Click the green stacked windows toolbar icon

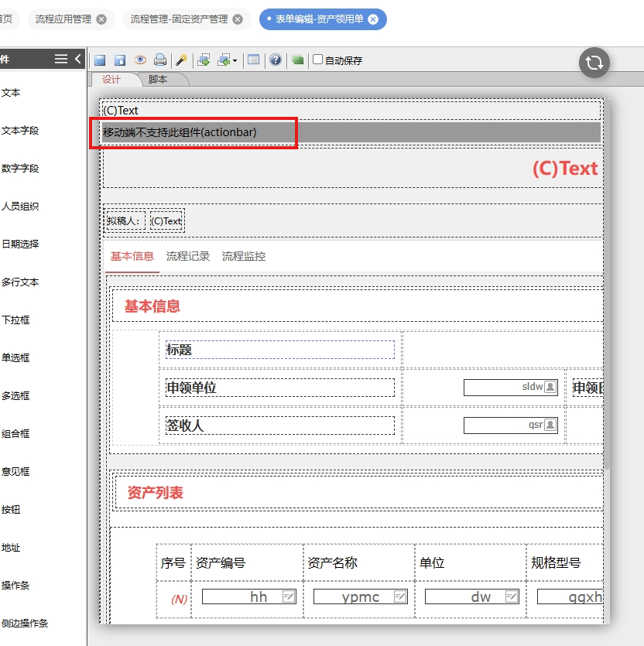tap(297, 60)
